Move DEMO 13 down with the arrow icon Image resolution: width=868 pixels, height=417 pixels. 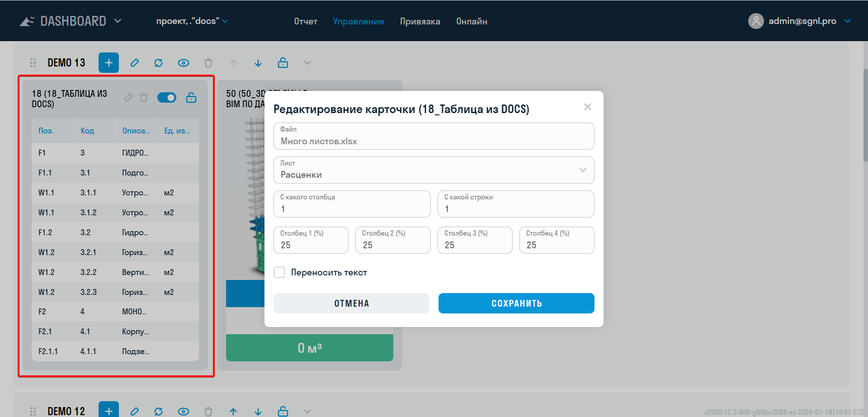[258, 63]
